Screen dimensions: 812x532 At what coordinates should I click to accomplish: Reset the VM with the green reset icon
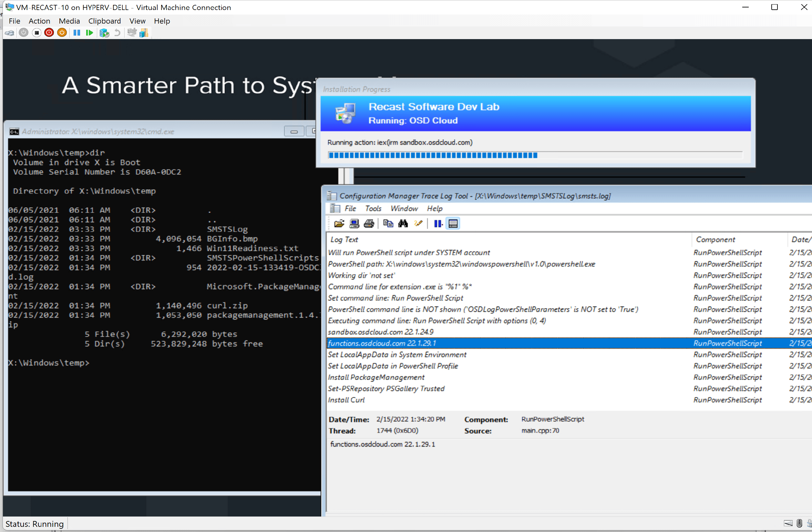coord(89,33)
